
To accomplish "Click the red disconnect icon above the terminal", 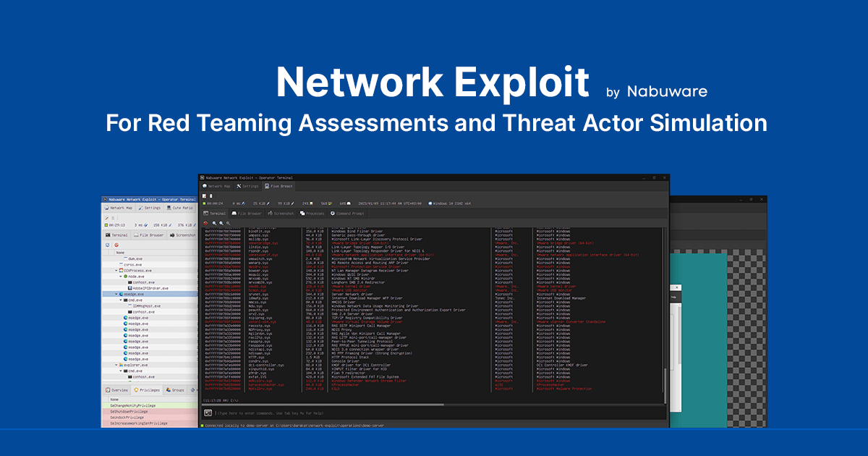I will 205,222.
